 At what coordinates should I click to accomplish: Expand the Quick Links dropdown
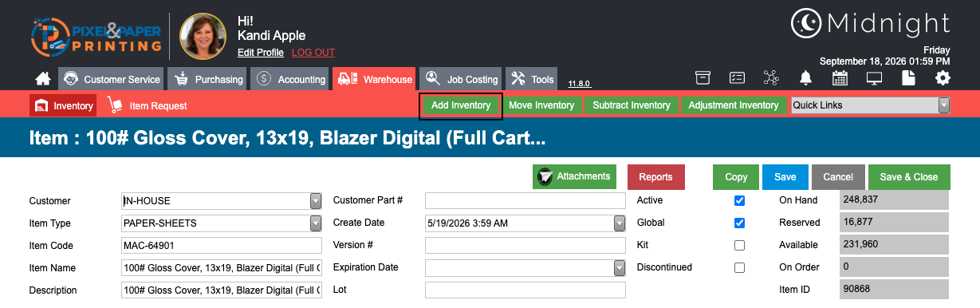[944, 105]
